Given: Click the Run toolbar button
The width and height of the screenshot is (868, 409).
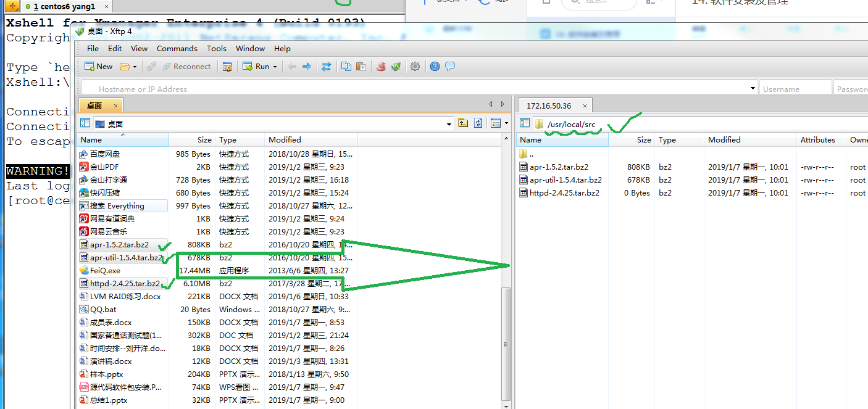Looking at the screenshot, I should [256, 67].
